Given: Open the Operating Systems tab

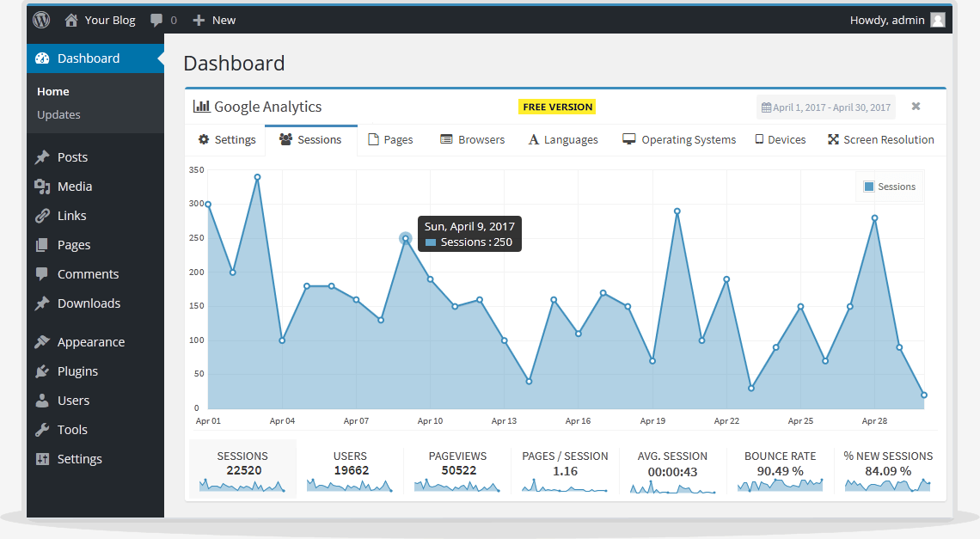Looking at the screenshot, I should pyautogui.click(x=679, y=139).
